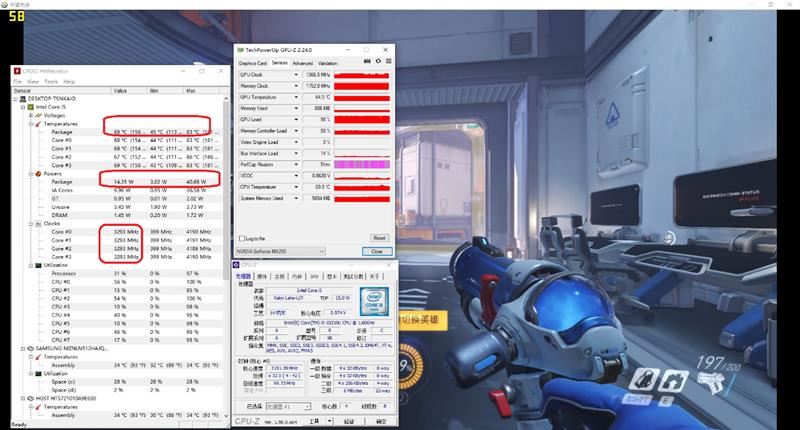Open the GPU Load sensor dropdown
Screen dimensions: 800x430
pos(296,120)
